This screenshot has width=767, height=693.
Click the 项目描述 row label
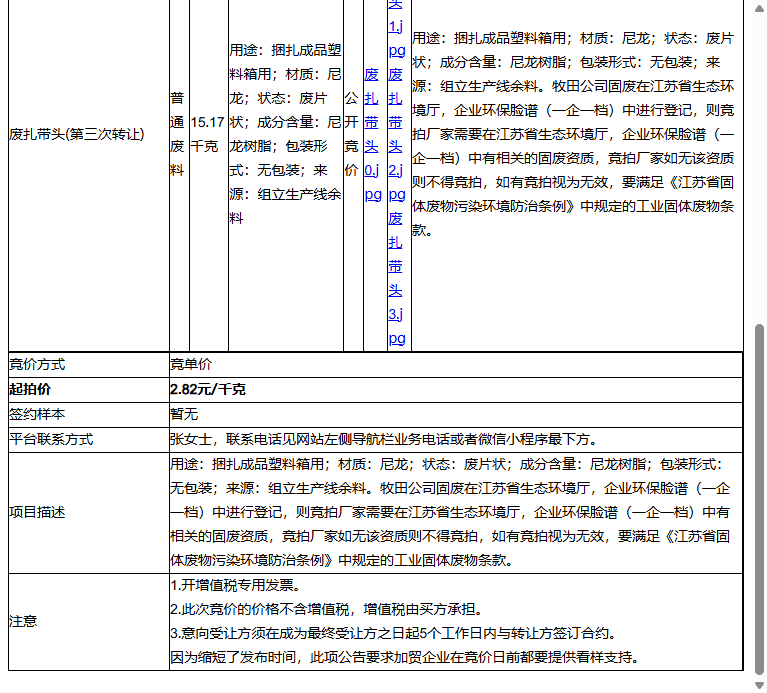pyautogui.click(x=37, y=512)
